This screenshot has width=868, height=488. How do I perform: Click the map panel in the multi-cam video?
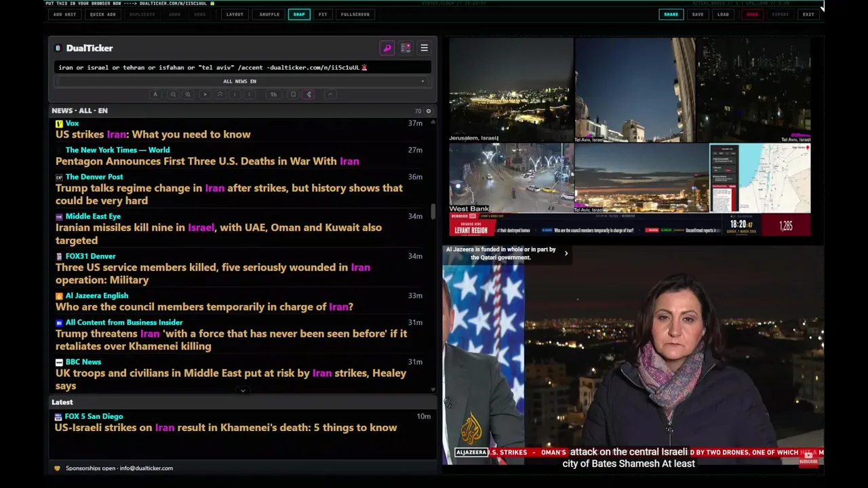760,178
